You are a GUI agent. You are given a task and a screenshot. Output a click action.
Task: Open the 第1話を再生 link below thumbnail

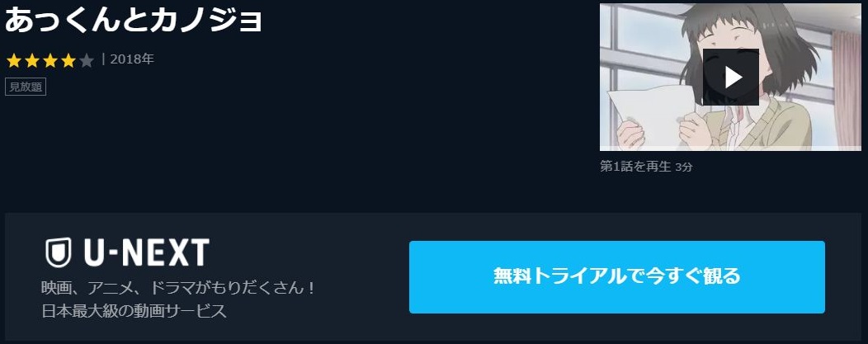[635, 167]
